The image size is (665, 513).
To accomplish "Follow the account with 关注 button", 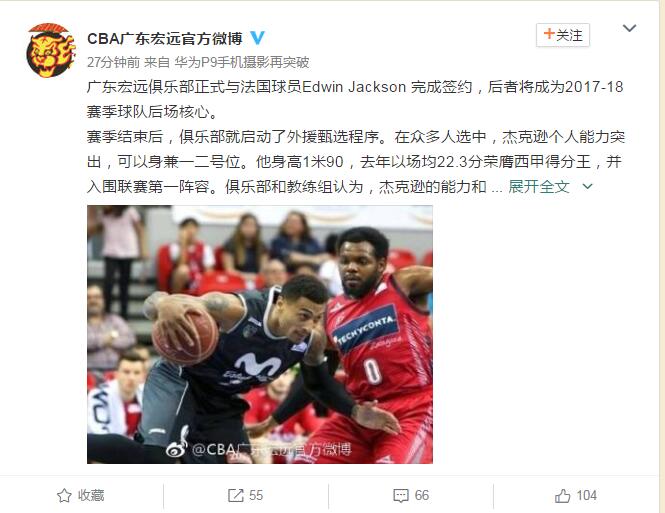I will 563,35.
